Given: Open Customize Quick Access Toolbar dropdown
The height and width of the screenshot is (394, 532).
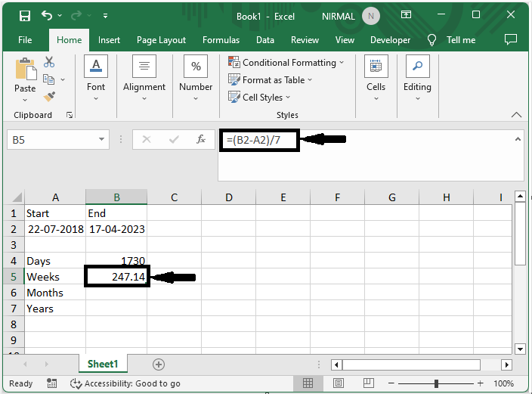Looking at the screenshot, I should pyautogui.click(x=106, y=16).
